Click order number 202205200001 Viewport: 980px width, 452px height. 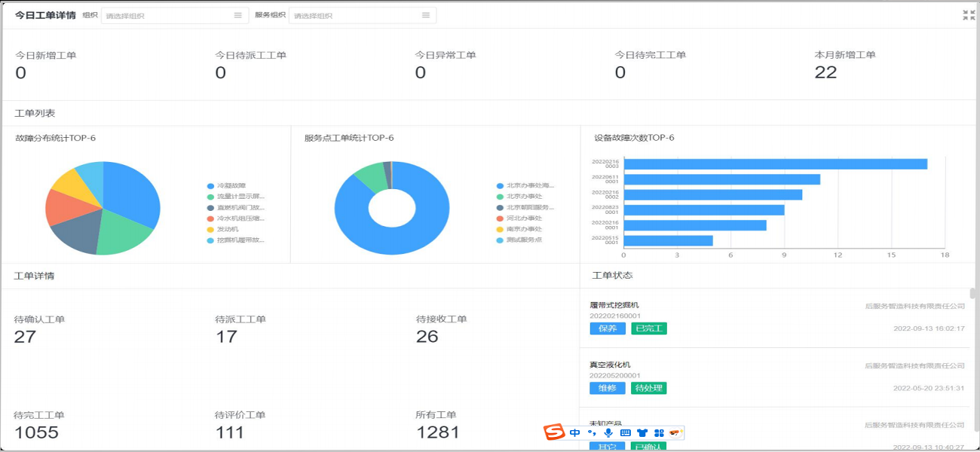pos(615,375)
